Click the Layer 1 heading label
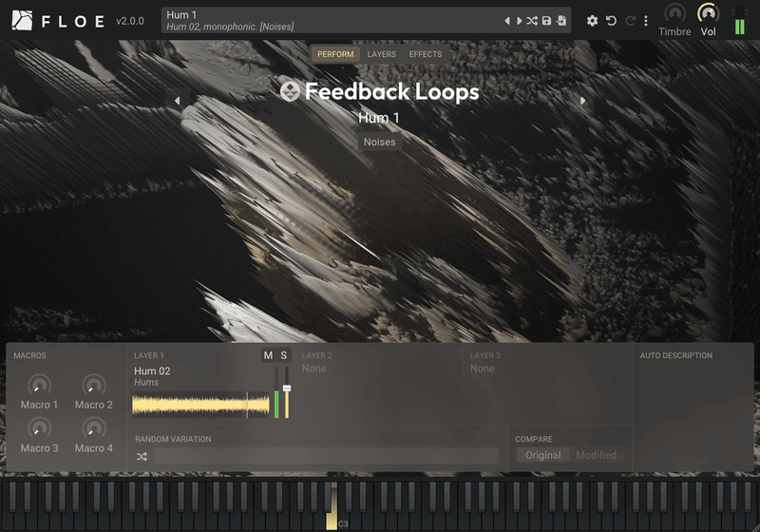Viewport: 760px width, 532px height. point(149,355)
